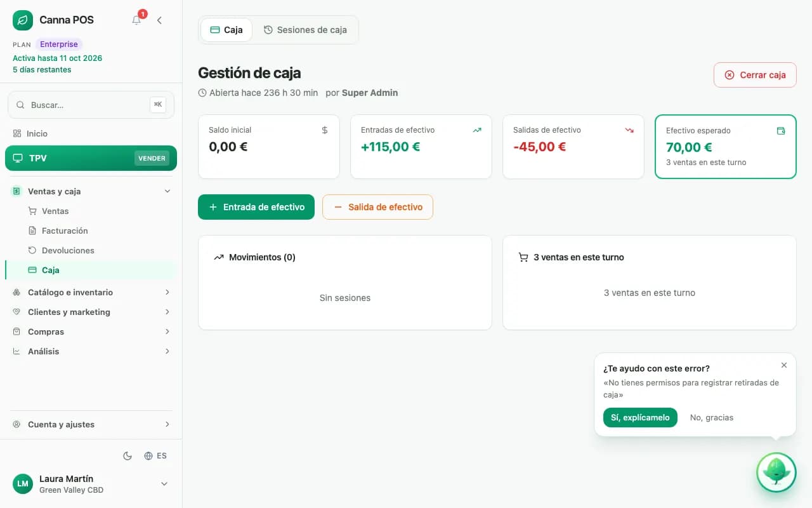Click Sí, explícamelo in the popup
This screenshot has width=812, height=508.
coord(640,417)
